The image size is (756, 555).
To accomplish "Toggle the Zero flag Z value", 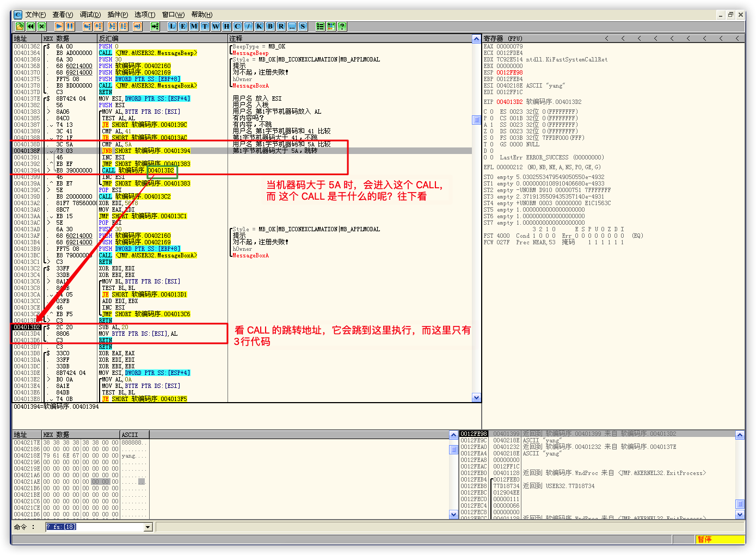I will pos(491,131).
